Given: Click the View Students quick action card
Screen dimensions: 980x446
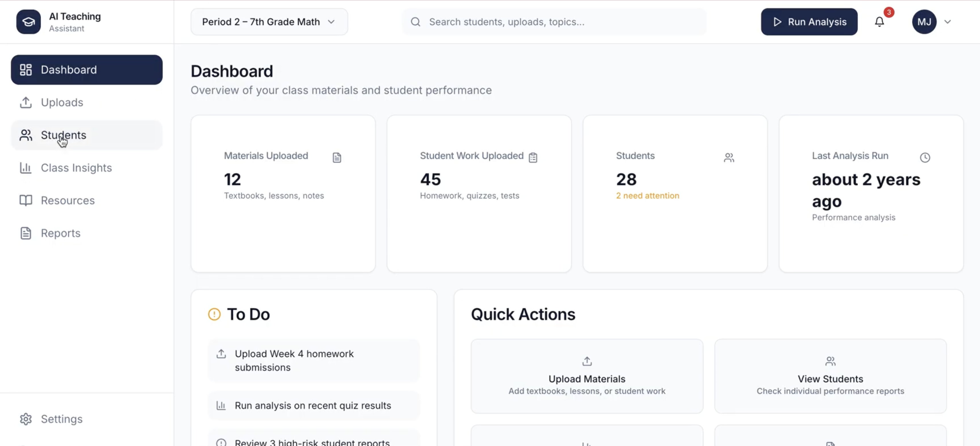Looking at the screenshot, I should [830, 375].
